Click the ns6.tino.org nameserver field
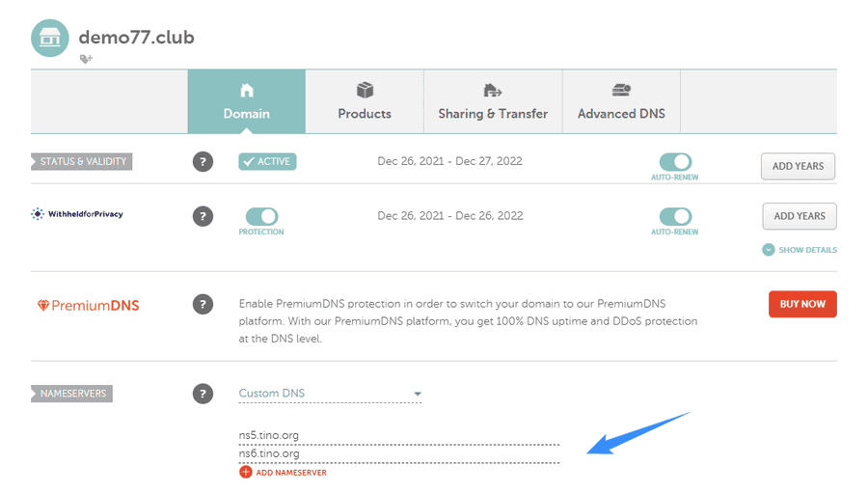The height and width of the screenshot is (492, 868). pyautogui.click(x=399, y=453)
